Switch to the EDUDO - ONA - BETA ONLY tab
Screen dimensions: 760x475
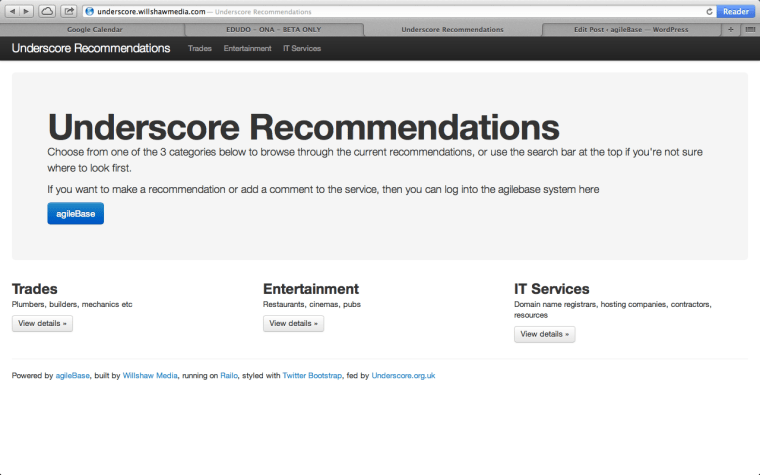pos(273,29)
